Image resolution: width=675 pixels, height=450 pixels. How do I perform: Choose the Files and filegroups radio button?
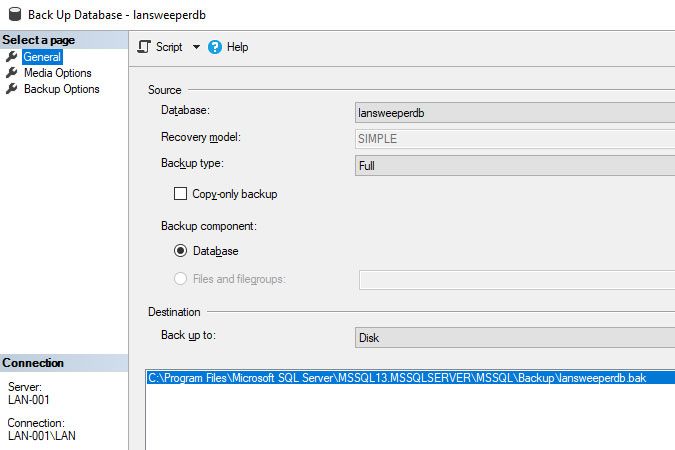181,279
